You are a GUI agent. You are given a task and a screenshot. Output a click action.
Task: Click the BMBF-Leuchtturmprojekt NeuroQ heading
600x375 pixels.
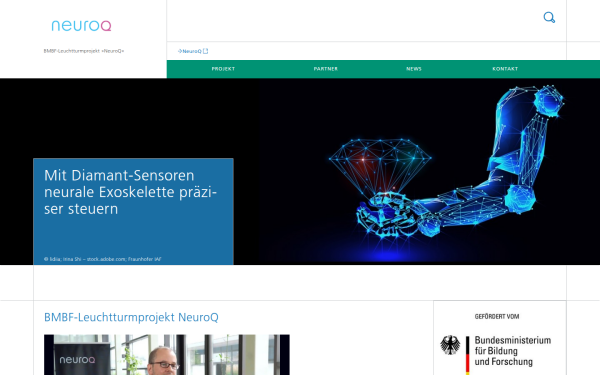(x=131, y=317)
